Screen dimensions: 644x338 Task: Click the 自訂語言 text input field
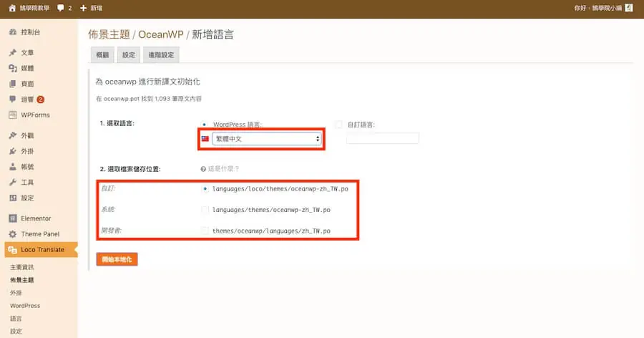point(382,139)
